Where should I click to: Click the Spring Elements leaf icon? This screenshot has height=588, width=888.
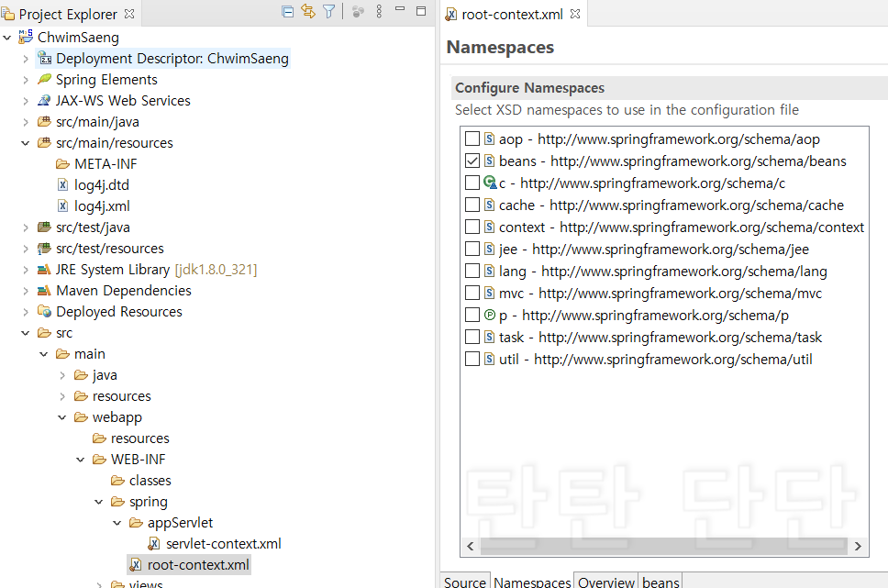pyautogui.click(x=44, y=79)
